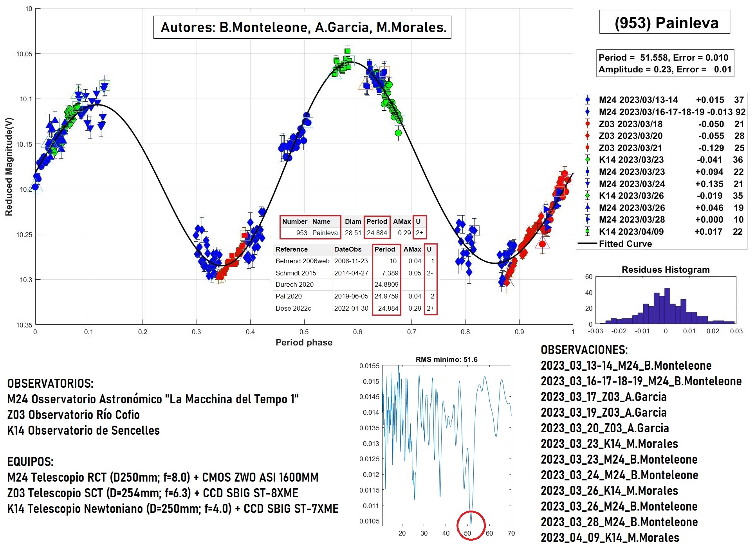Viewport: 756px width, 552px height.
Task: Click the "Amplitude = 0.23, Error = 0.01" line
Action: click(665, 69)
